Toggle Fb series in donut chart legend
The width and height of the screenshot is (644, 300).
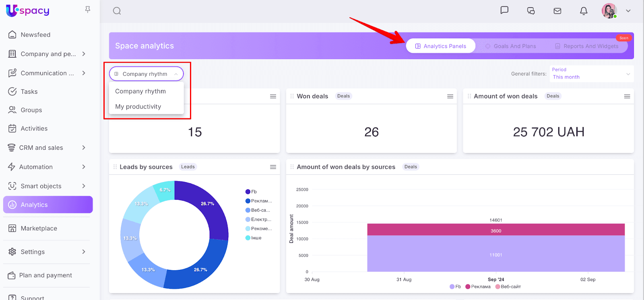tap(251, 192)
